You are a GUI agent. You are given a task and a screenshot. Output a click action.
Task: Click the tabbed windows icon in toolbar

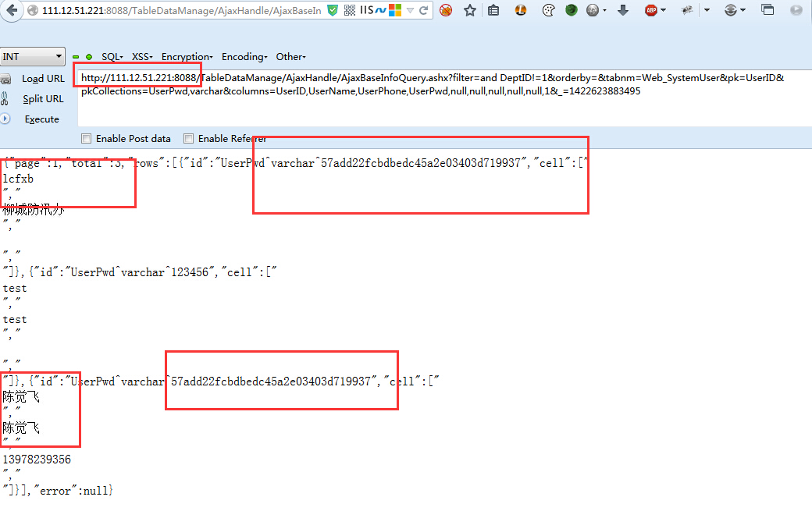[x=767, y=9]
